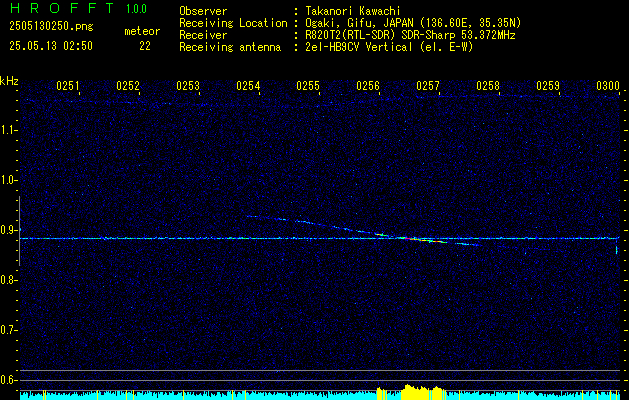This screenshot has width=629, height=400.
Task: Select the filename 2505130250.png
Action: [51, 26]
